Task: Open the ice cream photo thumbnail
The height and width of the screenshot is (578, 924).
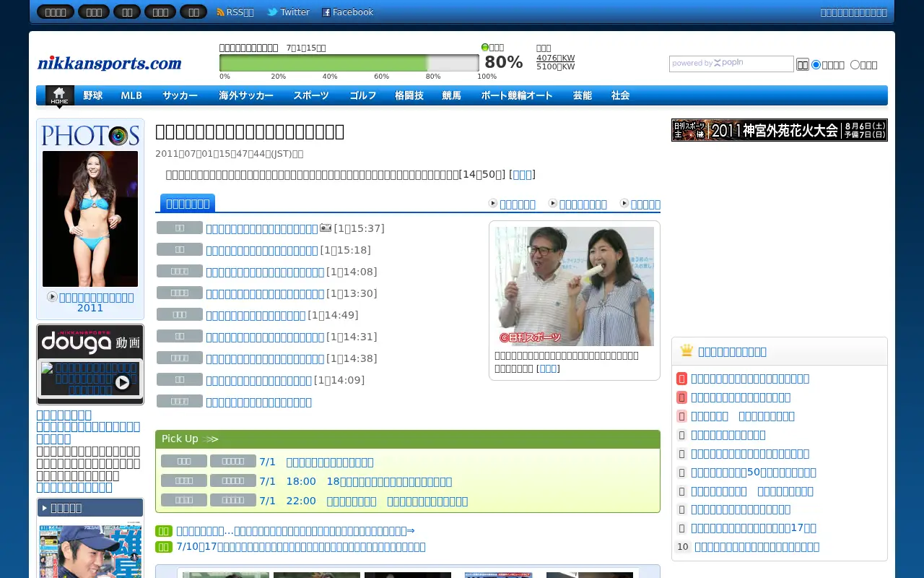Action: [x=575, y=286]
